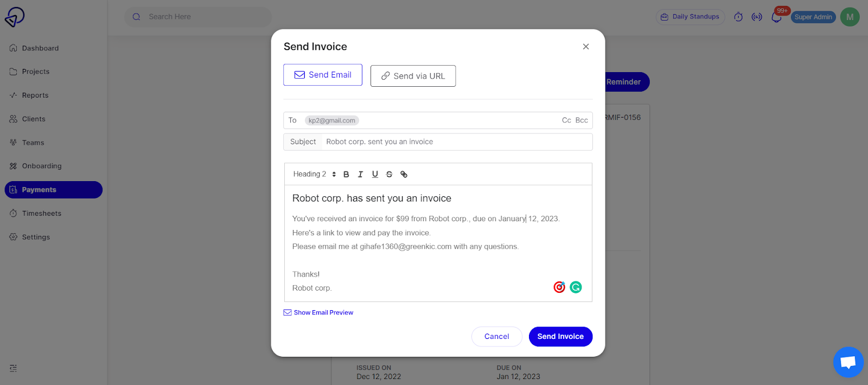This screenshot has height=385, width=868.
Task: Cancel sending the invoice
Action: (x=496, y=336)
